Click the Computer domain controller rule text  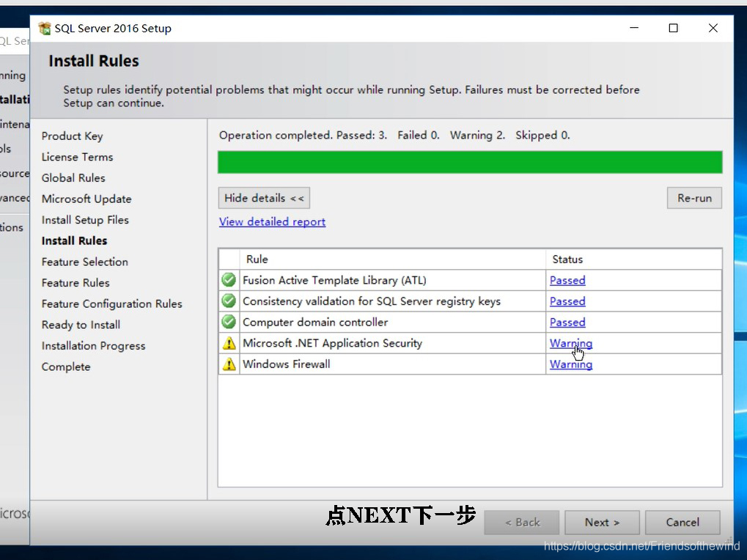(315, 322)
